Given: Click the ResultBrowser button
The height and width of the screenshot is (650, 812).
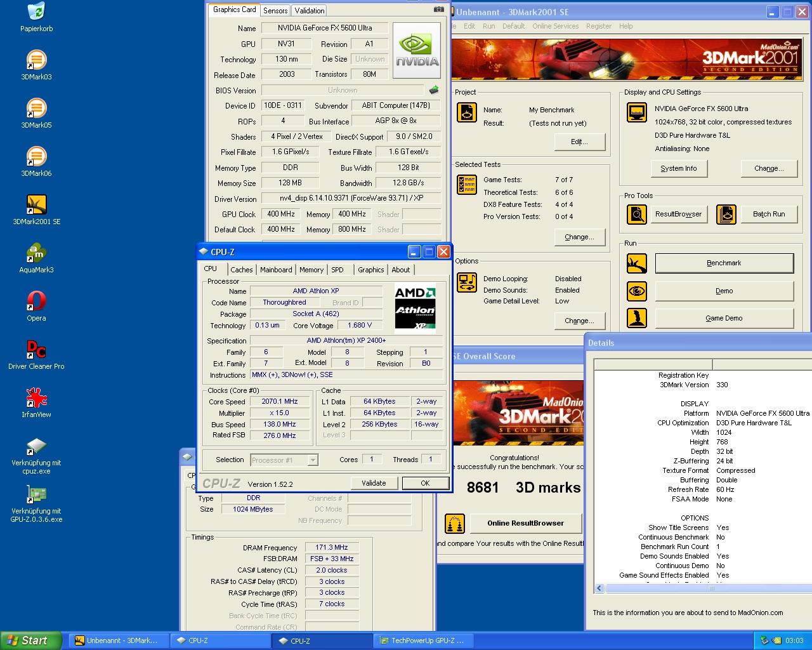Looking at the screenshot, I should [678, 215].
